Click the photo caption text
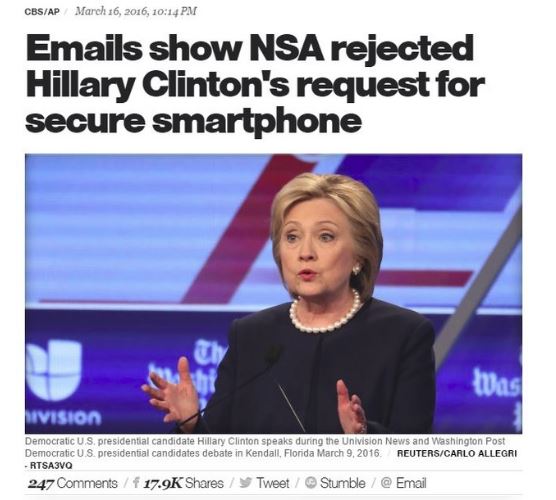Image resolution: width=556 pixels, height=500 pixels. click(265, 447)
